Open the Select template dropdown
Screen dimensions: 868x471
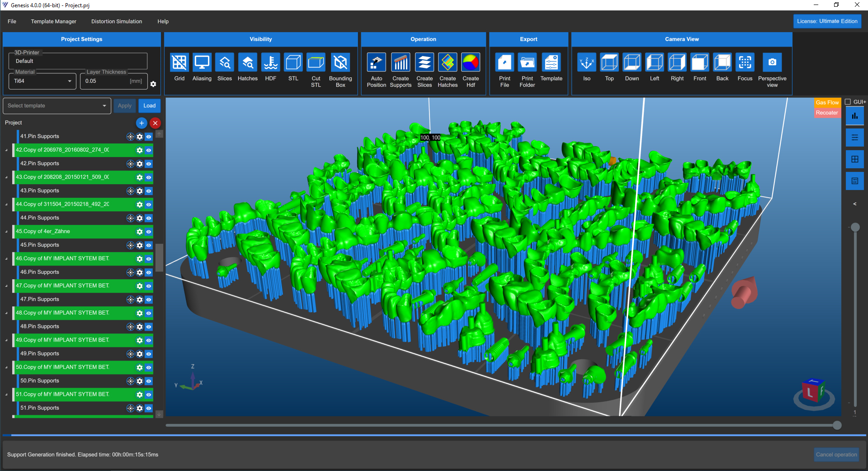57,106
